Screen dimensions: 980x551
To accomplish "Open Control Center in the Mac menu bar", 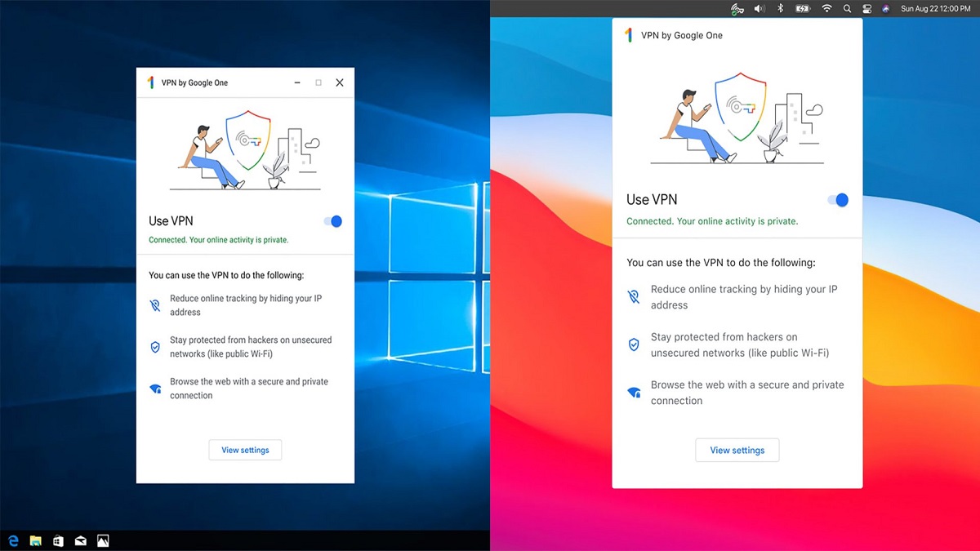I will click(867, 8).
